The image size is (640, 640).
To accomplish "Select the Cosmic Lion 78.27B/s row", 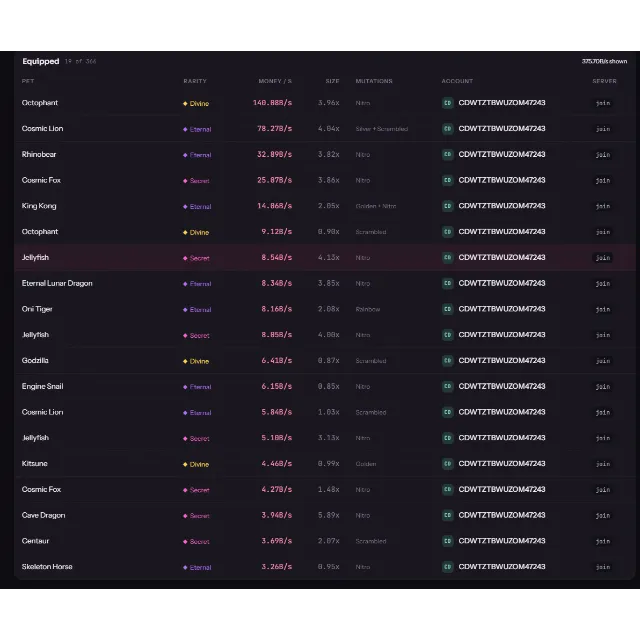I will click(x=324, y=129).
